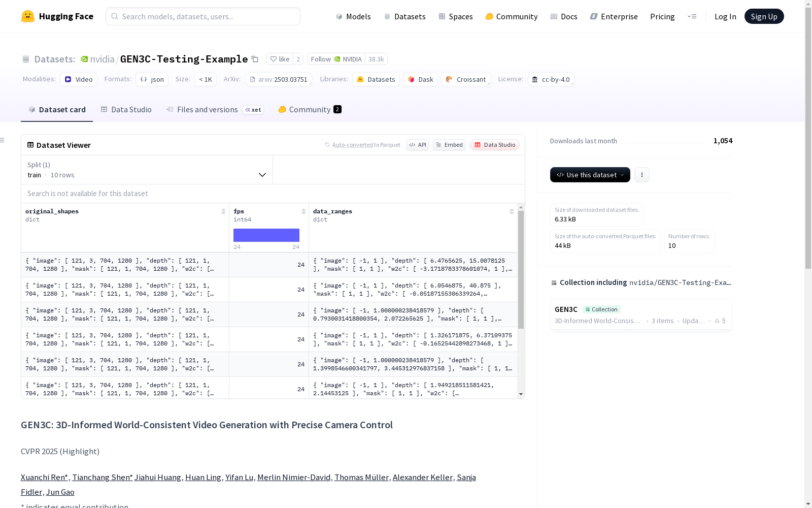This screenshot has width=812, height=508.
Task: Open Data Studio from the viewer header
Action: pyautogui.click(x=494, y=145)
